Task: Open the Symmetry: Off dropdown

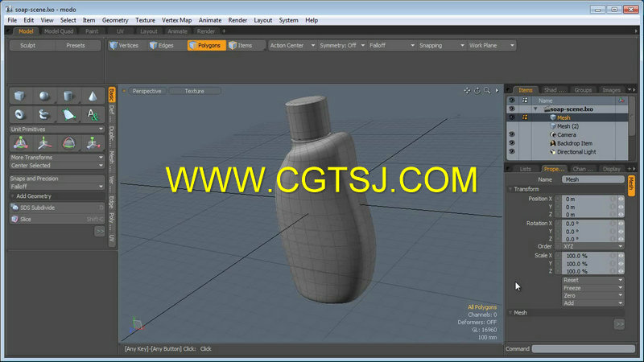Action: click(x=342, y=46)
